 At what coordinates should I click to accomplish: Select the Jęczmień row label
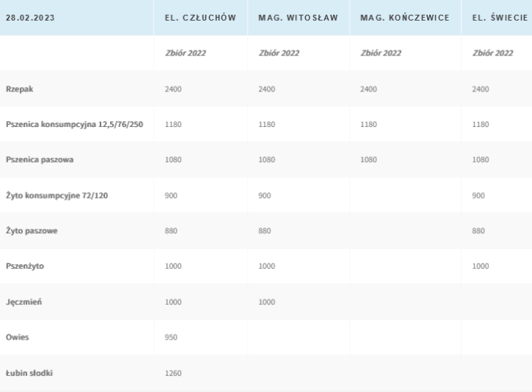[23, 301]
